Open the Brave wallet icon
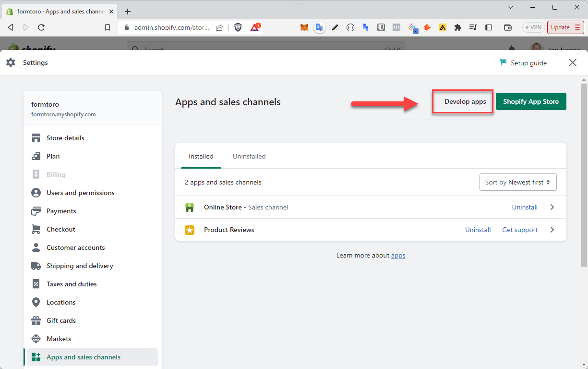The width and height of the screenshot is (588, 369). pyautogui.click(x=508, y=27)
